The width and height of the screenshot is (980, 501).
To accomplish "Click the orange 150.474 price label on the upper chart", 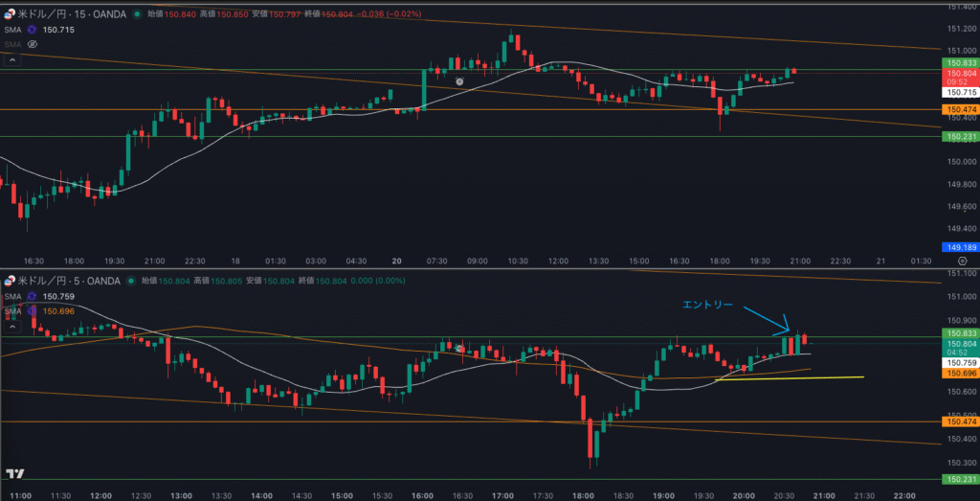I will coord(960,110).
